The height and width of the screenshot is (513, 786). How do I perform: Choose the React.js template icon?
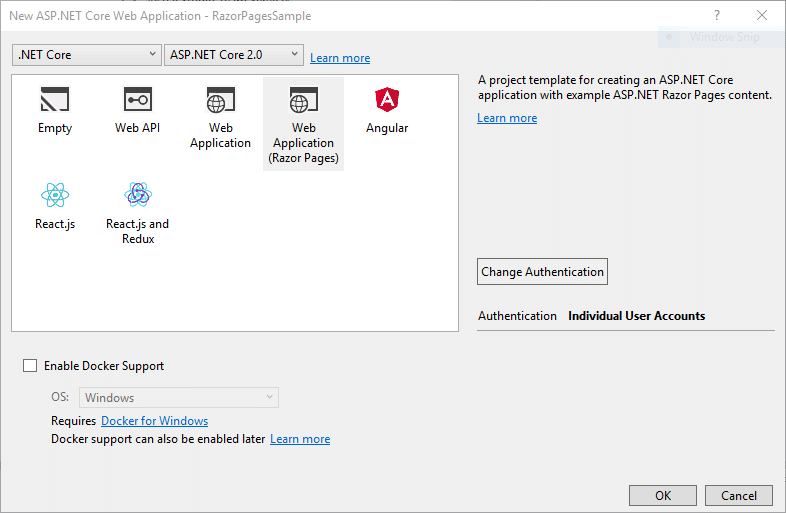pos(55,195)
